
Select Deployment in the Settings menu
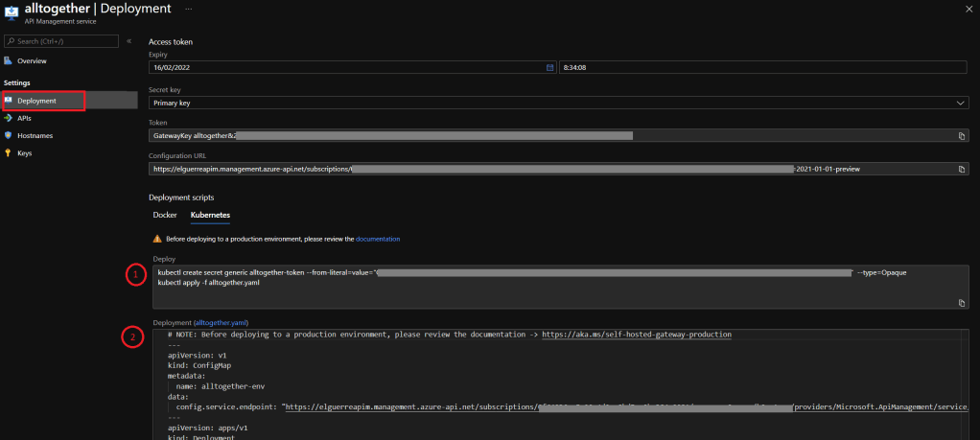pyautogui.click(x=36, y=101)
